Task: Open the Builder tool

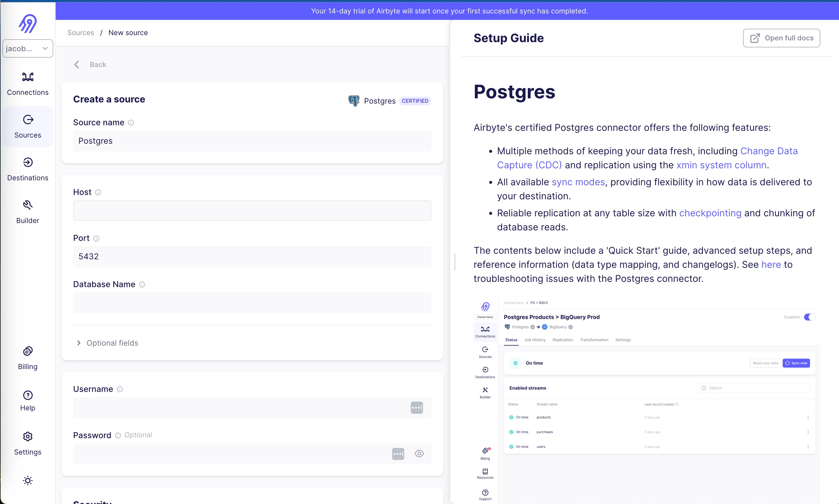Action: pyautogui.click(x=28, y=212)
